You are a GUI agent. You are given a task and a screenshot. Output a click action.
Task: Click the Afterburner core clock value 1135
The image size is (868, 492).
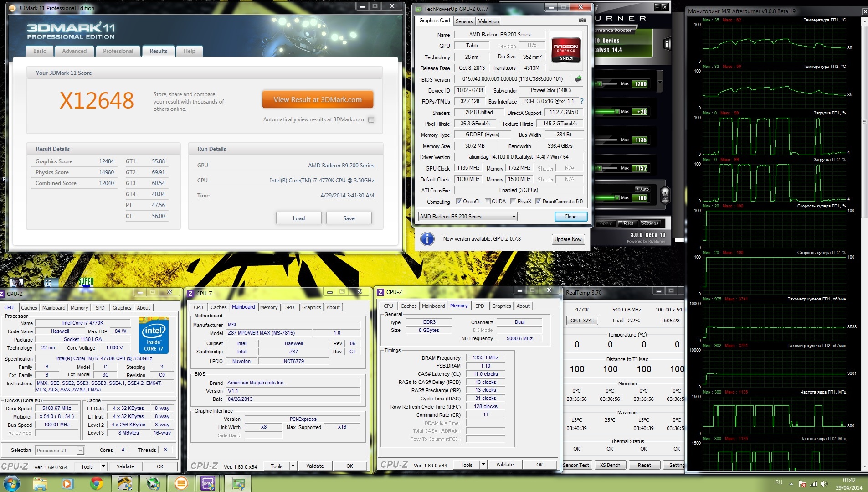641,140
